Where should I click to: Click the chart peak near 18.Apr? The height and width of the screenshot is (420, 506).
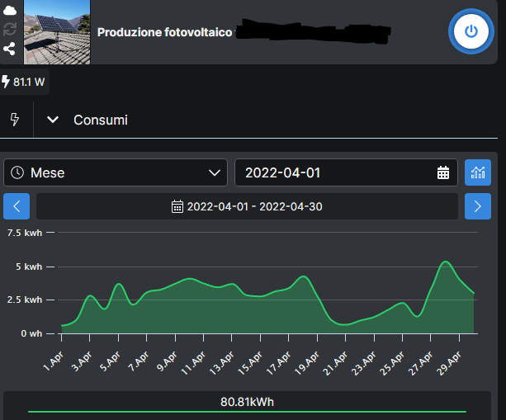pos(304,276)
